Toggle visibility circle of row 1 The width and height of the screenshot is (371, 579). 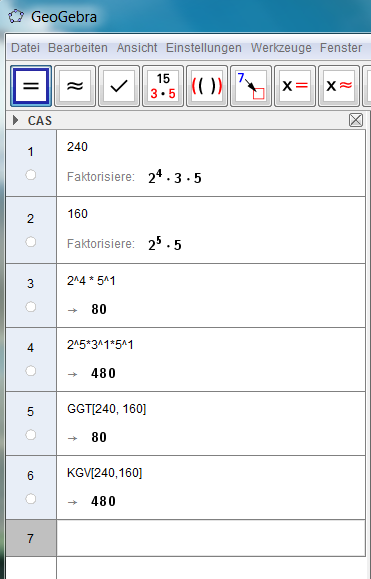31,175
